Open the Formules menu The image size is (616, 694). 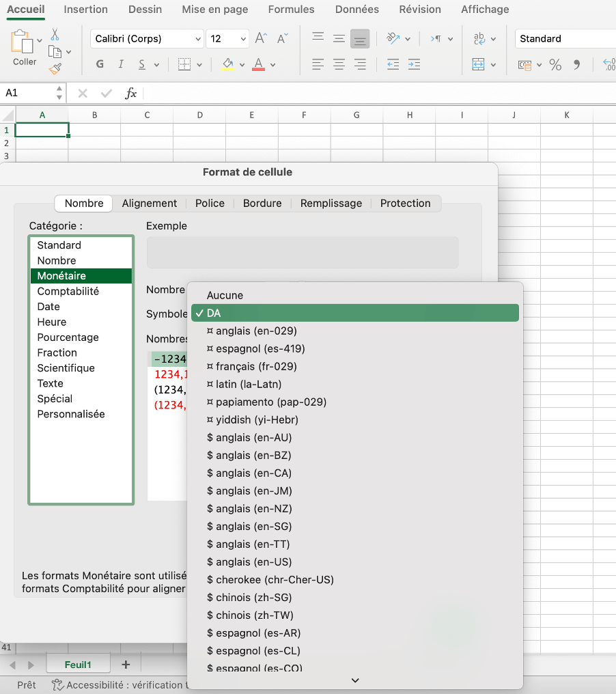291,10
